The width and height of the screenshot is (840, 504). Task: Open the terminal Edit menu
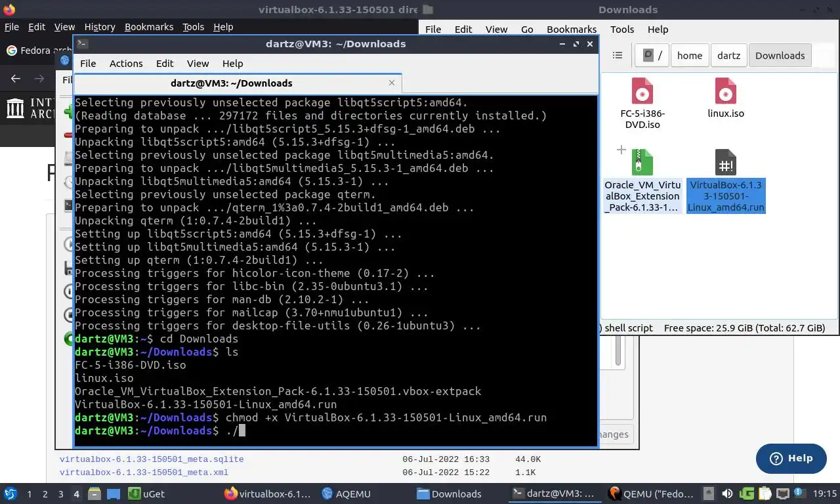tap(165, 64)
